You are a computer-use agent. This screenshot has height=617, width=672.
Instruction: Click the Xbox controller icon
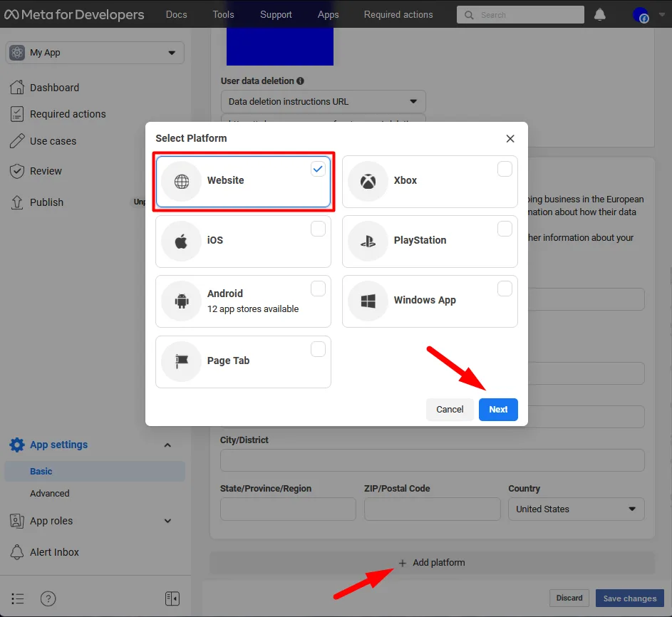[367, 180]
